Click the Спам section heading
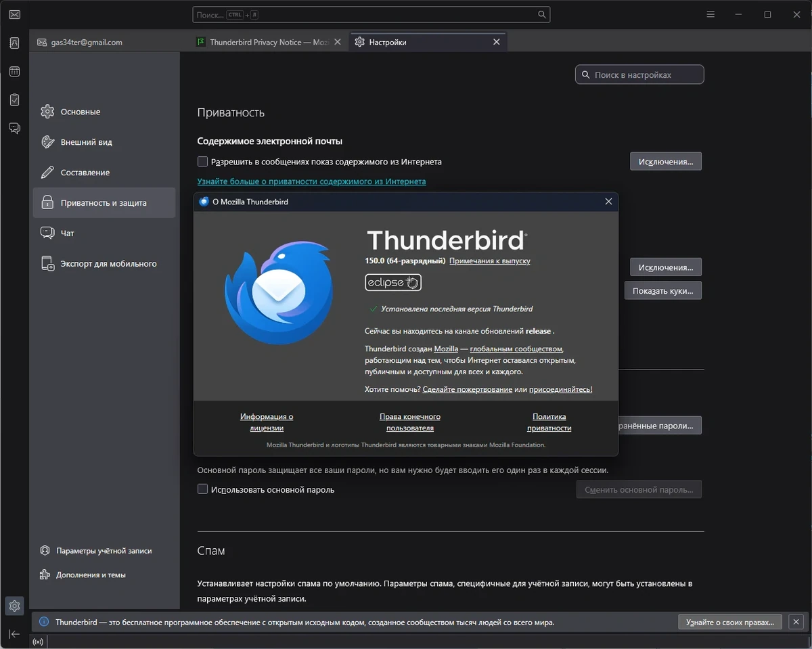Screen dimensions: 812x649 [x=211, y=551]
